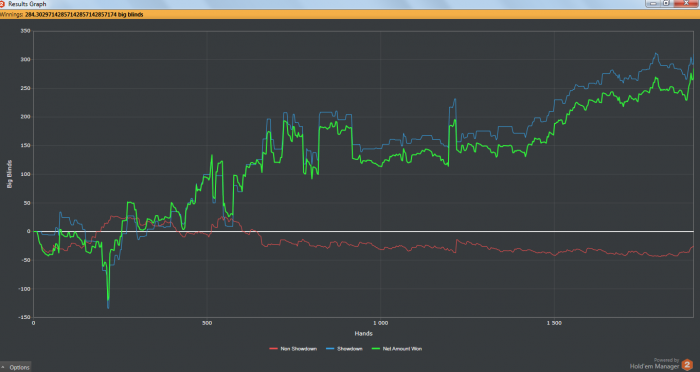Click the Results Graph title text
Viewport: 700px width, 372px height.
[27, 4]
